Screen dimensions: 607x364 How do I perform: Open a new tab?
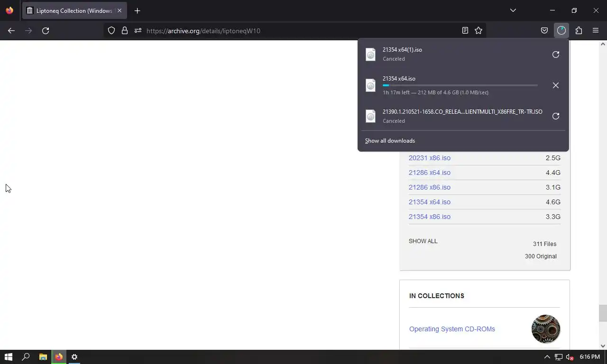(137, 10)
